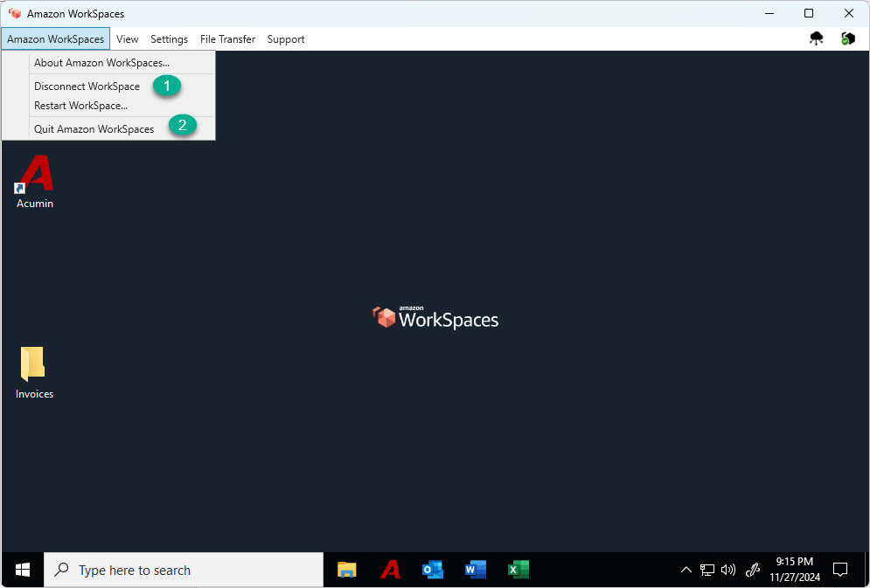Show hidden system tray icons

[686, 570]
